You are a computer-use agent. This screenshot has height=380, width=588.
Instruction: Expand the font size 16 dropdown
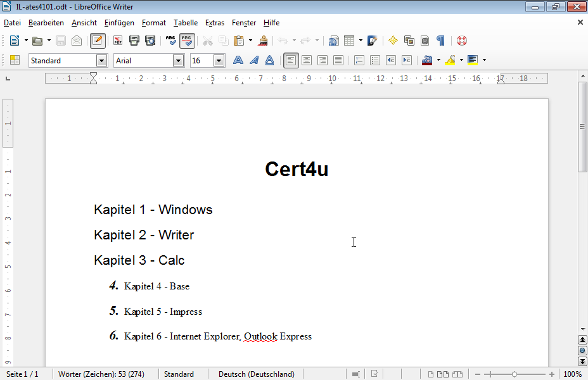[219, 60]
